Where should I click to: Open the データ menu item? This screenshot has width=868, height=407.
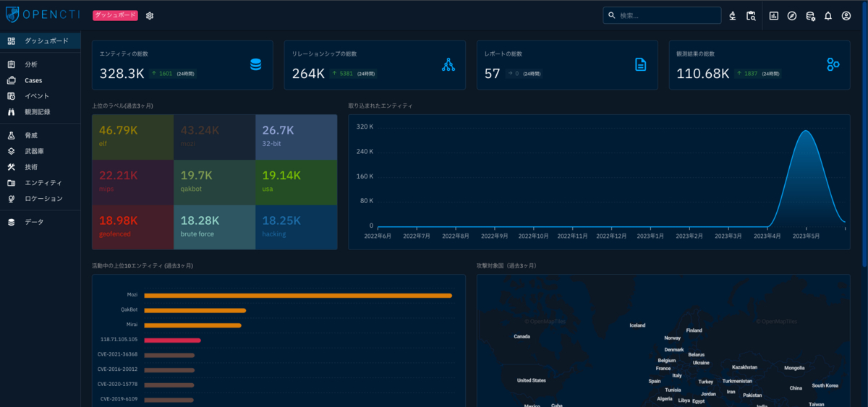click(x=41, y=222)
